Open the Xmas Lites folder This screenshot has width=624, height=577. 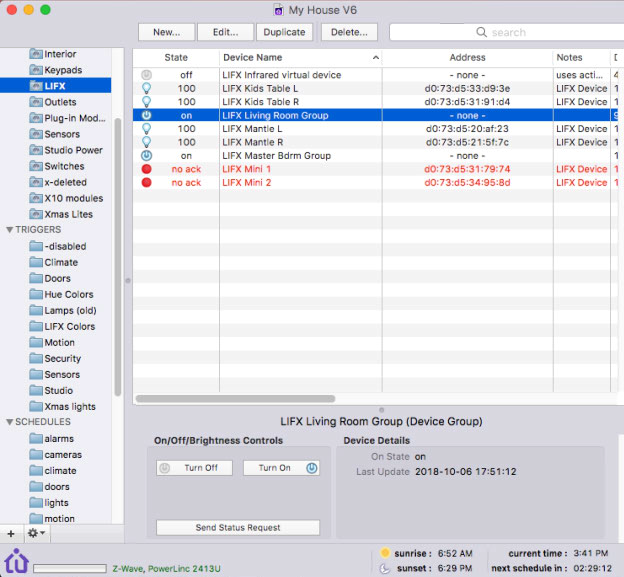pyautogui.click(x=61, y=214)
